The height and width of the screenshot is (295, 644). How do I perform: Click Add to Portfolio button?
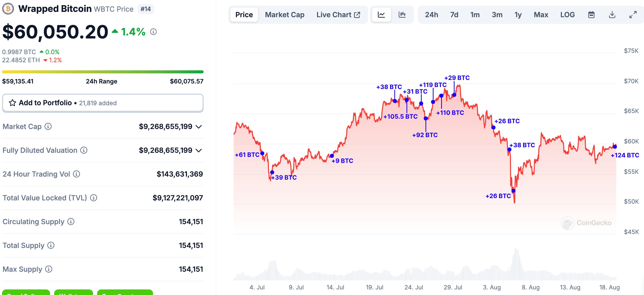(103, 103)
